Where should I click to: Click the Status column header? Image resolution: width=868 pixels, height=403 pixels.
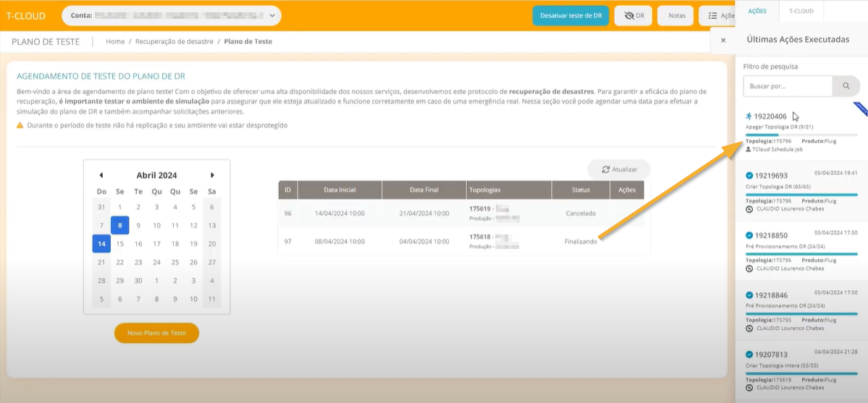tap(581, 190)
